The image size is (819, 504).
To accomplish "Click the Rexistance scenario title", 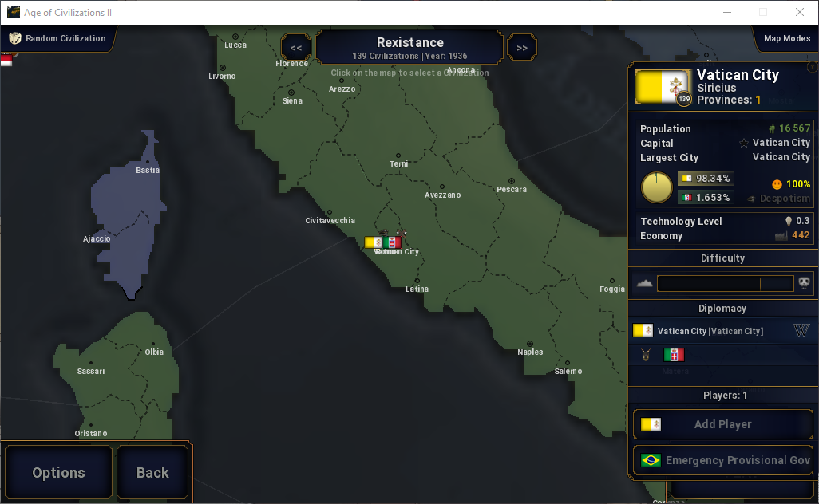I will 410,42.
